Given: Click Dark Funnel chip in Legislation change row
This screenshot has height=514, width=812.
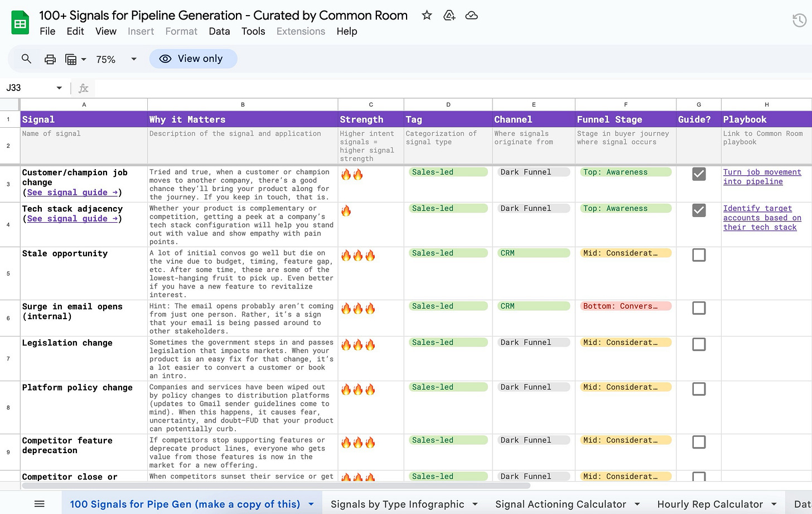Looking at the screenshot, I should (x=534, y=342).
